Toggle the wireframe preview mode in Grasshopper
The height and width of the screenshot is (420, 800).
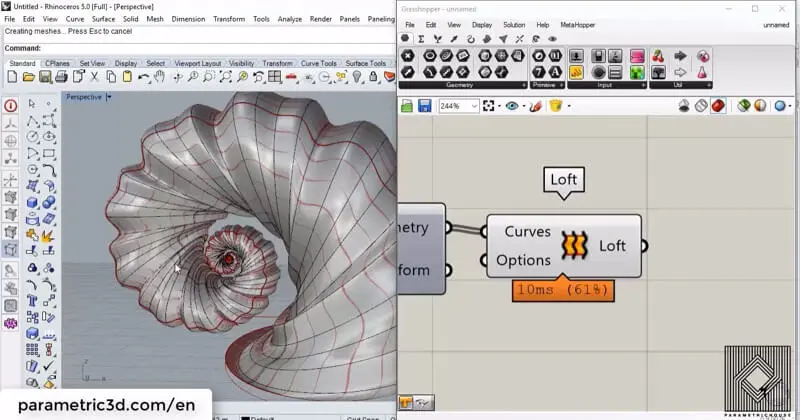tap(702, 105)
